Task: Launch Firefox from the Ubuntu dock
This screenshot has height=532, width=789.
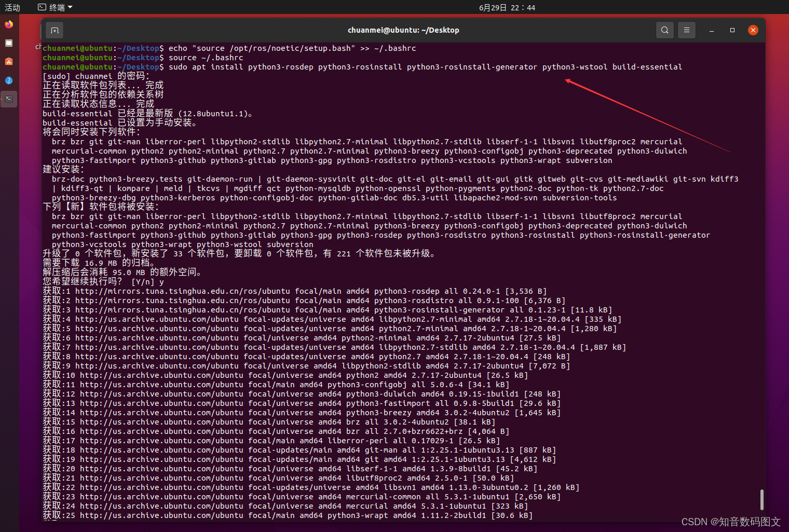Action: point(9,24)
